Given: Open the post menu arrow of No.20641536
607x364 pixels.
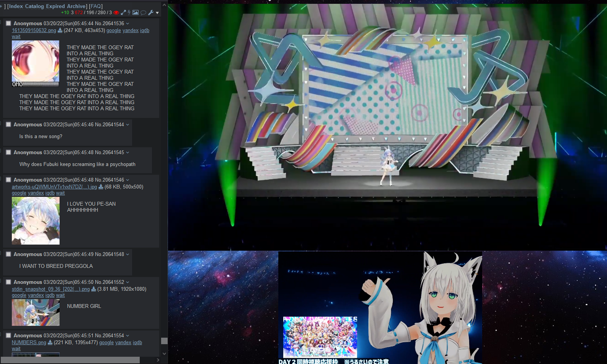Looking at the screenshot, I should (128, 24).
